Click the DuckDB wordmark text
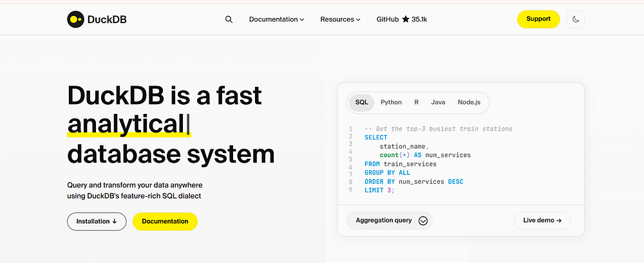 point(107,19)
